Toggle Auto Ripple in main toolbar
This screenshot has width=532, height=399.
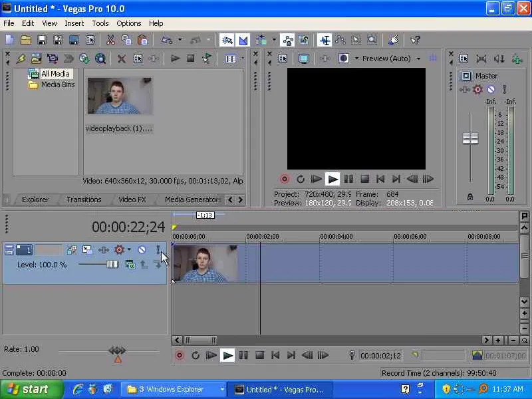click(x=261, y=40)
